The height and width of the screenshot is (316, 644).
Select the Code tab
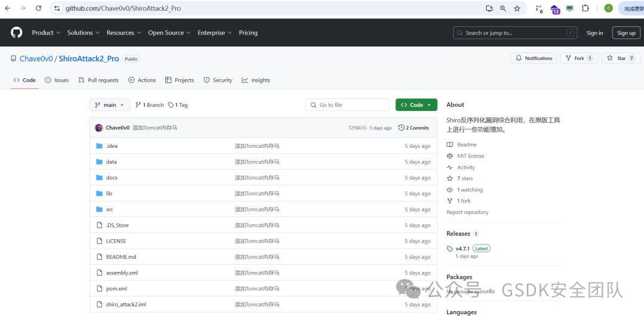[24, 80]
